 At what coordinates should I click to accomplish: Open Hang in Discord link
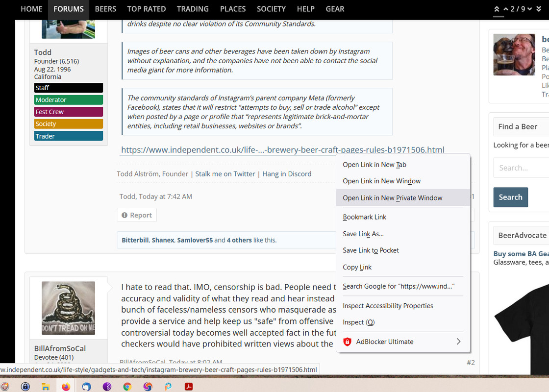[287, 173]
